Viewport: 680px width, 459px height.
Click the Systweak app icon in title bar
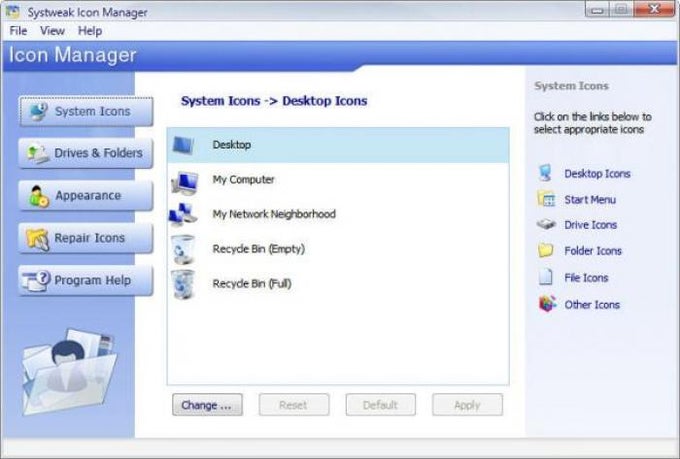13,12
